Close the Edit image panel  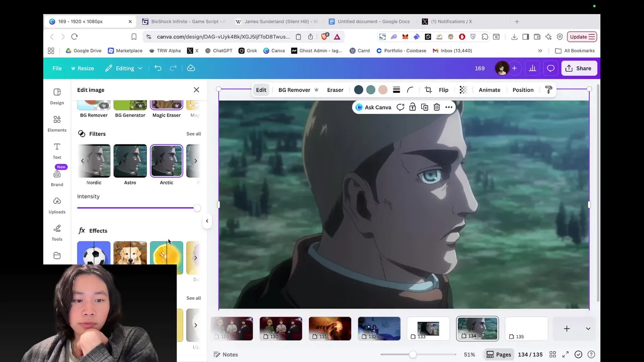point(196,90)
